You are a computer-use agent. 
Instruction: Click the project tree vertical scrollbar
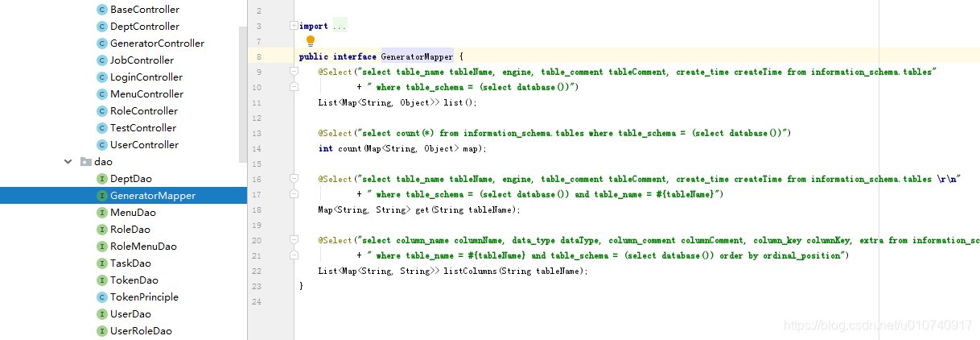coord(243,94)
